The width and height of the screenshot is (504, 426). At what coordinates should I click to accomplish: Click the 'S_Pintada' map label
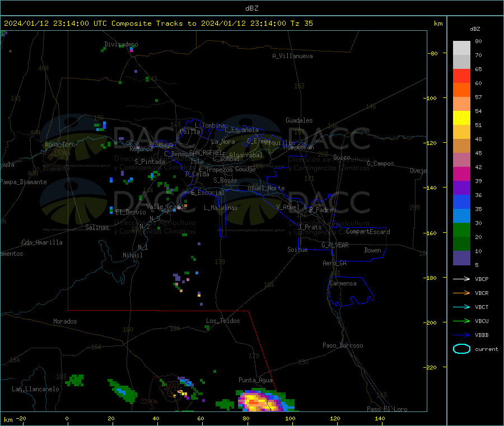(150, 162)
